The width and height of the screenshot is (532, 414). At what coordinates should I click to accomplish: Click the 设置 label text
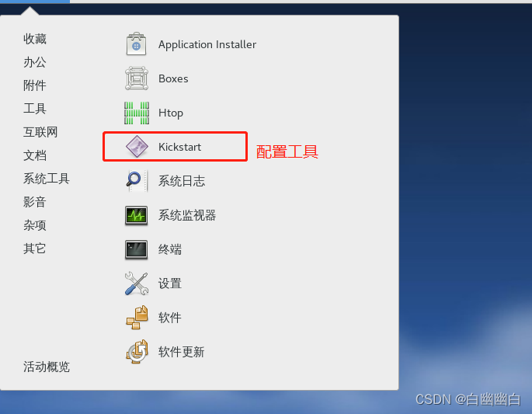[169, 284]
